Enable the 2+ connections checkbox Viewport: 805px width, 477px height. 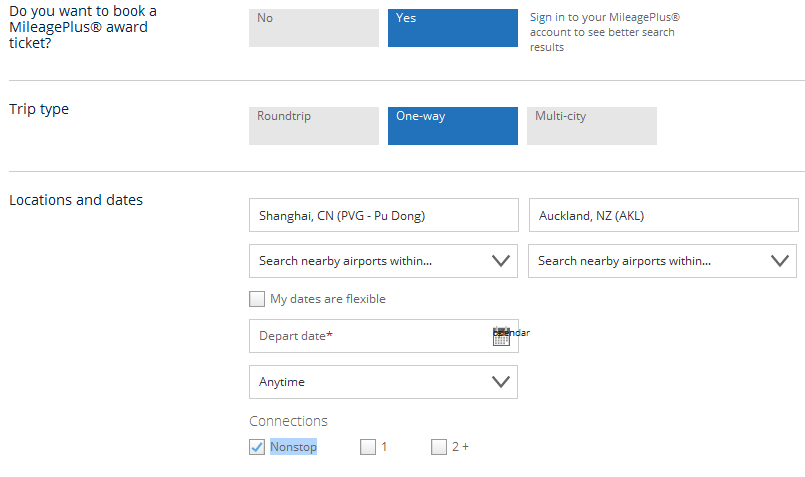point(439,447)
